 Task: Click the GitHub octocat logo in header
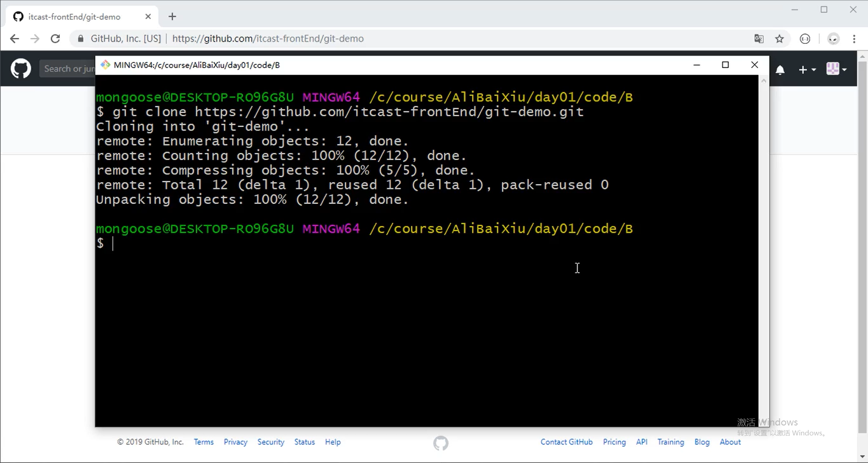21,69
